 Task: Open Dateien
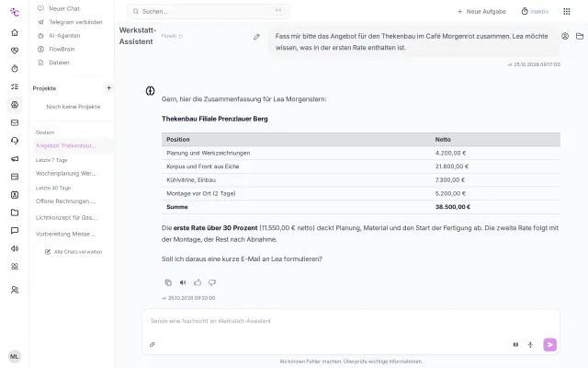tap(53, 63)
